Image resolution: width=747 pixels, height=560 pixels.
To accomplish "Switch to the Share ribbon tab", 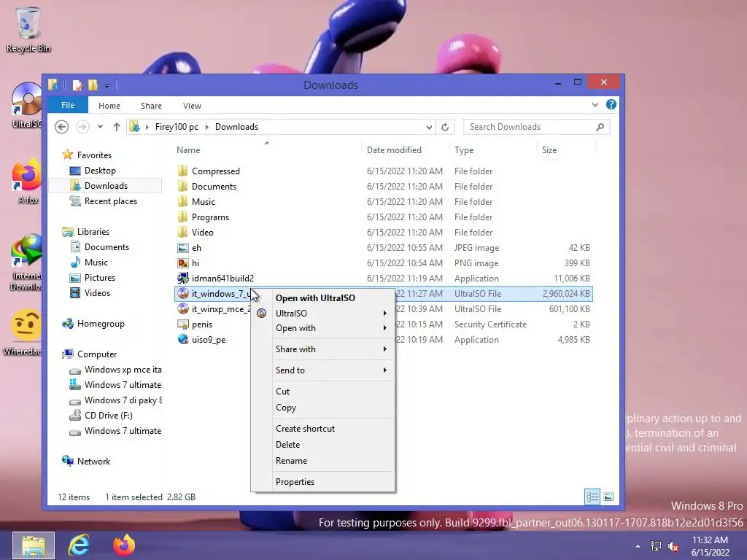I will coord(151,106).
